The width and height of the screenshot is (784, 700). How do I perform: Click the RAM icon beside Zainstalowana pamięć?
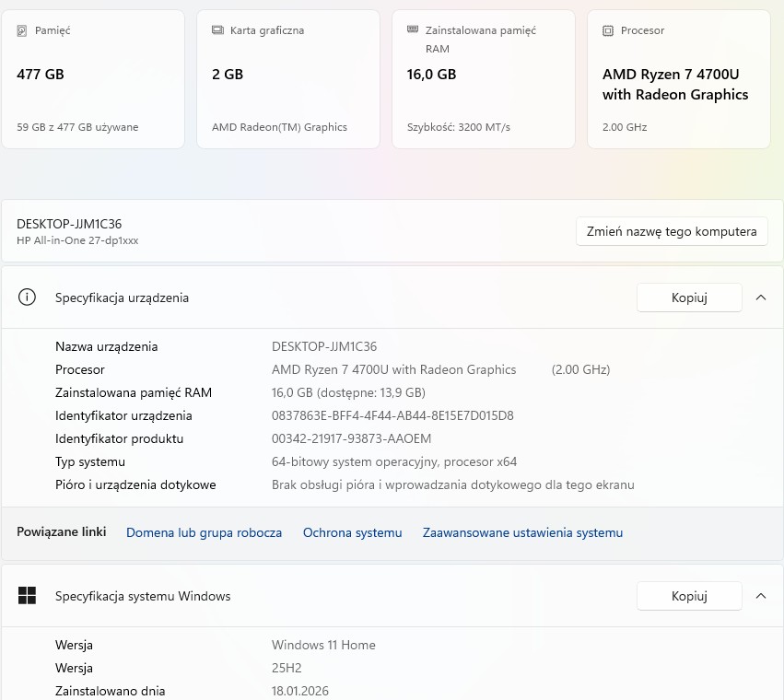coord(413,30)
